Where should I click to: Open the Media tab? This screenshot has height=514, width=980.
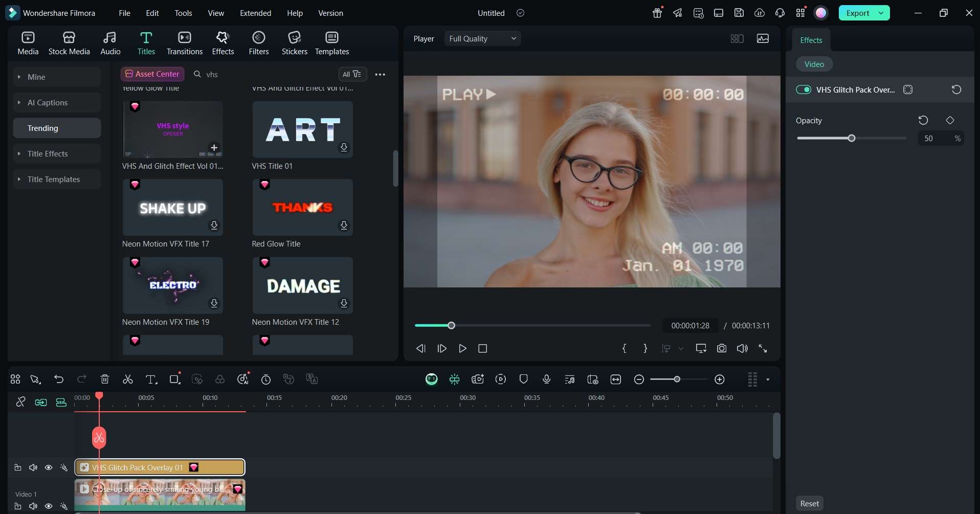28,43
